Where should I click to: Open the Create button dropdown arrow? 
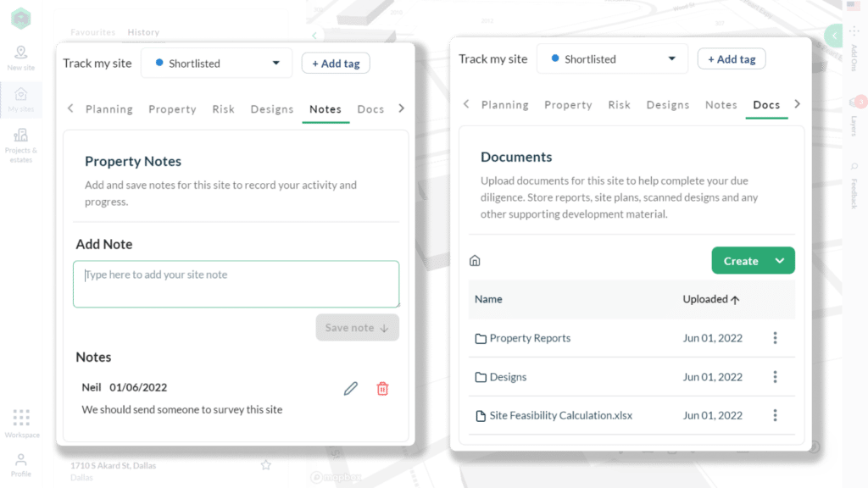coord(780,261)
